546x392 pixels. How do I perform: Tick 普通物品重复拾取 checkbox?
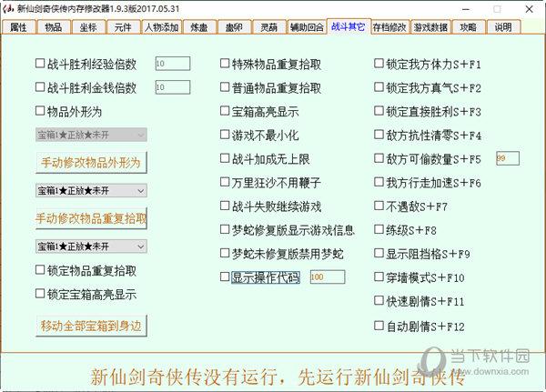click(x=225, y=87)
